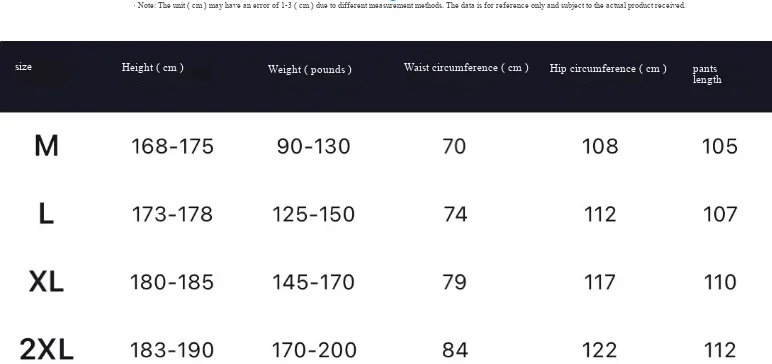Click weight value 170-200
The image size is (772, 364).
coord(314,350)
